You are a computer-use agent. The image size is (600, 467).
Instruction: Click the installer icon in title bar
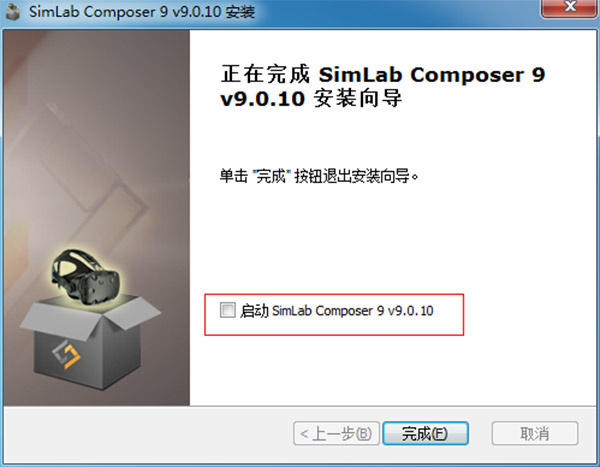[12, 11]
